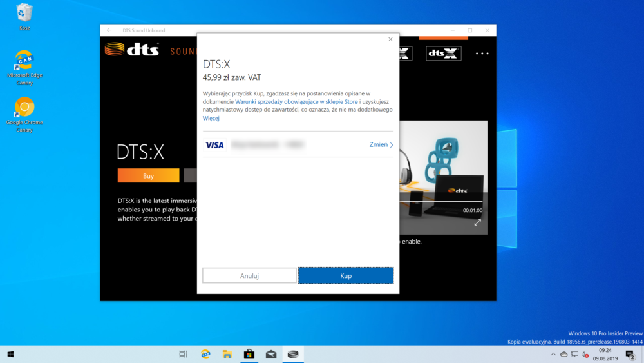Open Microsoft Store from taskbar
The image size is (644, 363).
(x=249, y=354)
